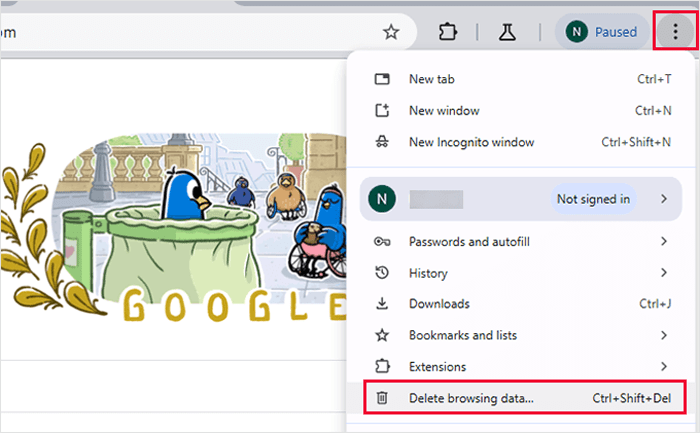700x433 pixels.
Task: Expand the profile row chevron arrow
Action: 663,199
